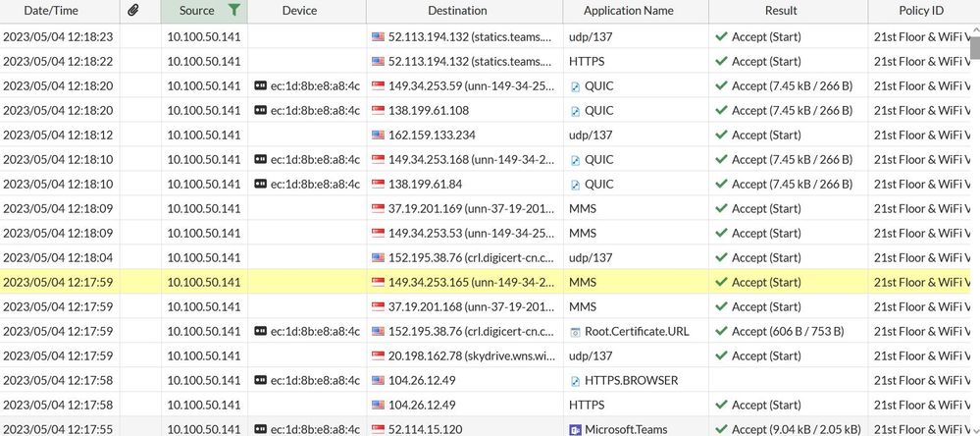Click flag icon beside 149.34.253.165 destination

pos(379,282)
